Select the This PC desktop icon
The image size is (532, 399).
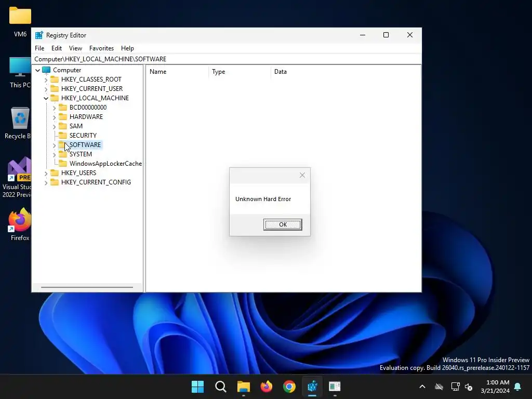(x=20, y=73)
